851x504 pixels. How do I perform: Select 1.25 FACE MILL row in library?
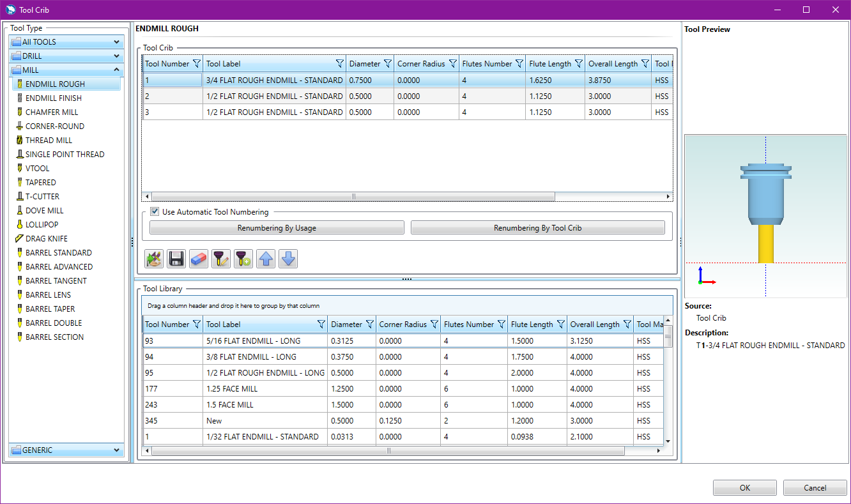(x=231, y=389)
